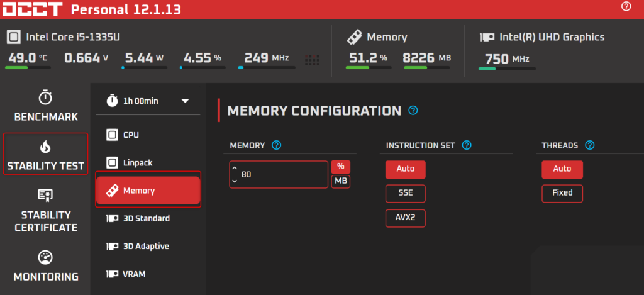
Task: Click the GPU icon beside 3D Standard
Action: coord(112,219)
